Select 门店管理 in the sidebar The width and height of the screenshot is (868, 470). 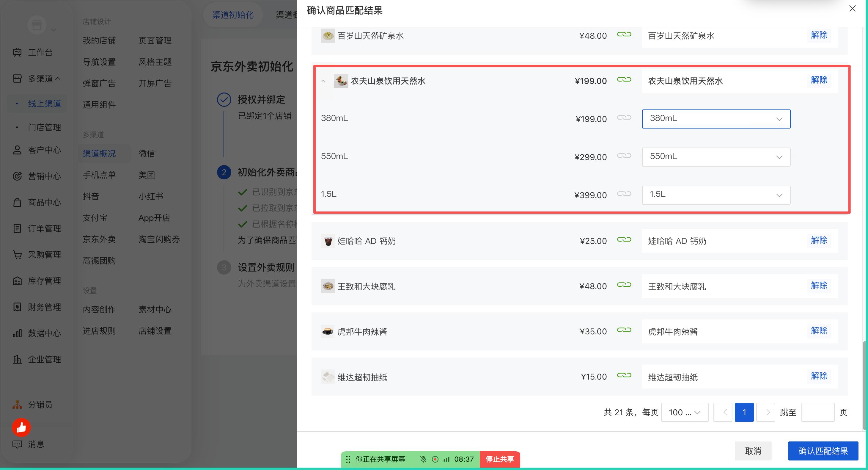tap(45, 127)
